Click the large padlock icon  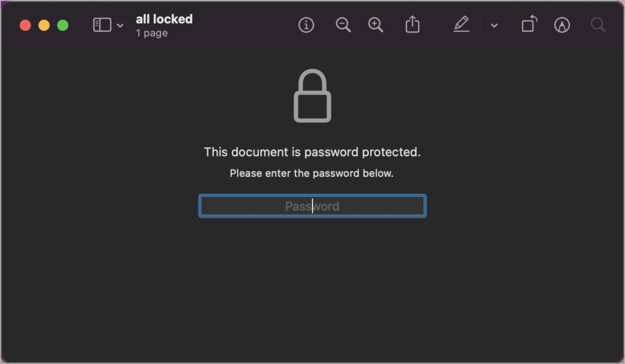click(312, 96)
